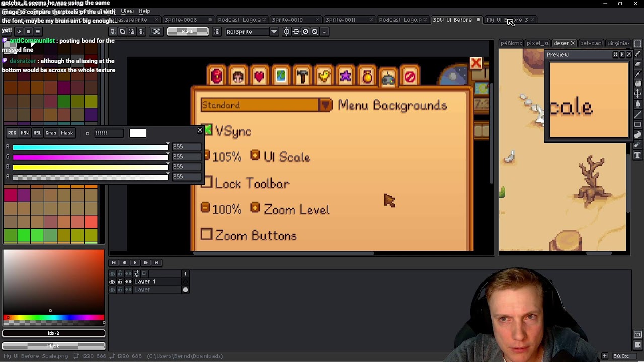644x362 pixels.
Task: Open the more options ellipsis in context bar
Action: click(325, 32)
